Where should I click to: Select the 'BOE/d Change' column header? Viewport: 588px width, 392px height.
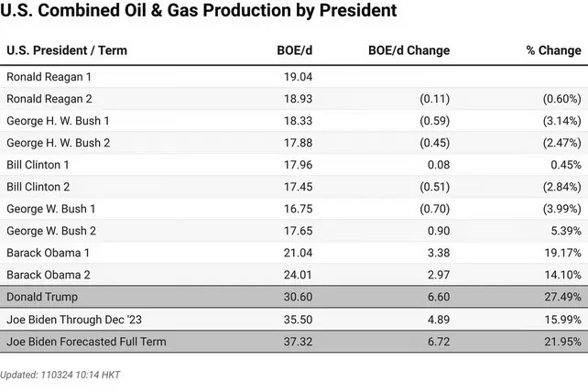pyautogui.click(x=408, y=50)
